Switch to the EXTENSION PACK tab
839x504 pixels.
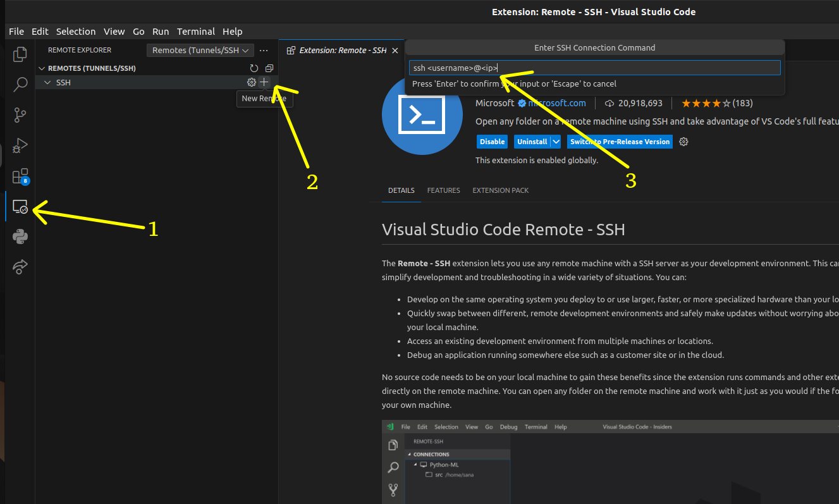click(501, 190)
